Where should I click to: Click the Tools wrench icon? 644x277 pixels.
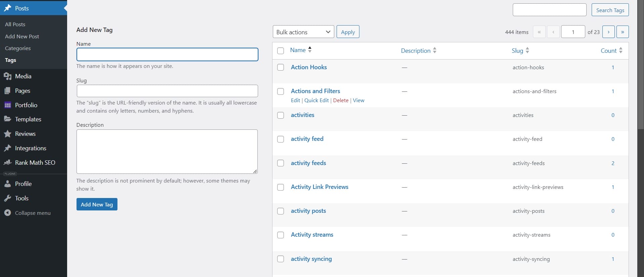coord(7,198)
